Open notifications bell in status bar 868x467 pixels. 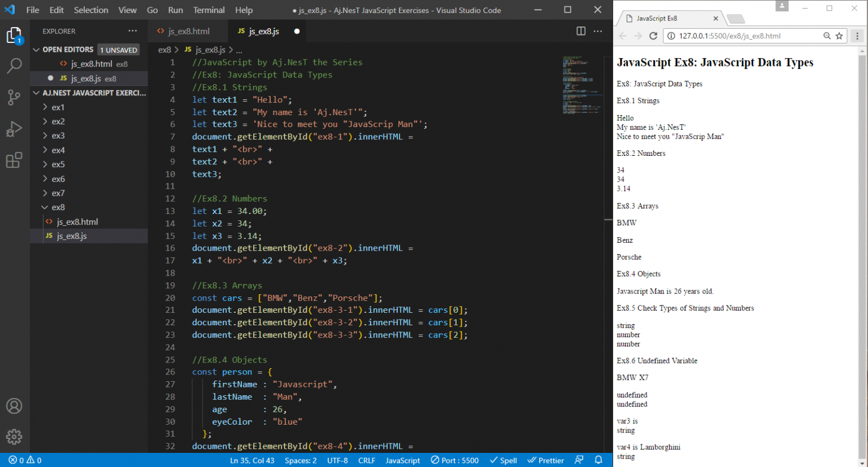pos(598,460)
